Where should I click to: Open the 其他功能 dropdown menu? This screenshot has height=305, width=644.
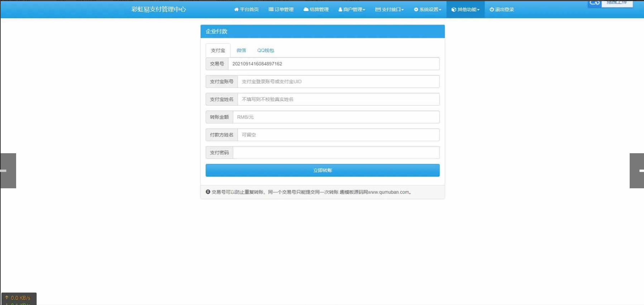coord(466,10)
